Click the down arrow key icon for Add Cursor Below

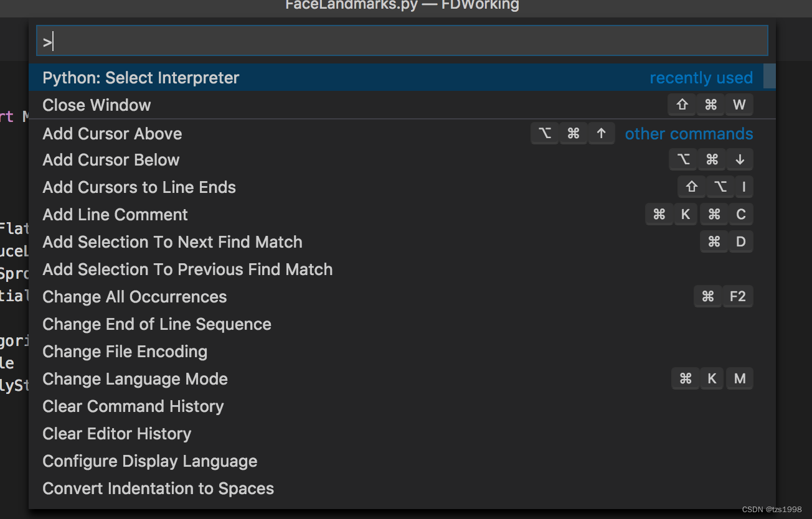pos(740,159)
